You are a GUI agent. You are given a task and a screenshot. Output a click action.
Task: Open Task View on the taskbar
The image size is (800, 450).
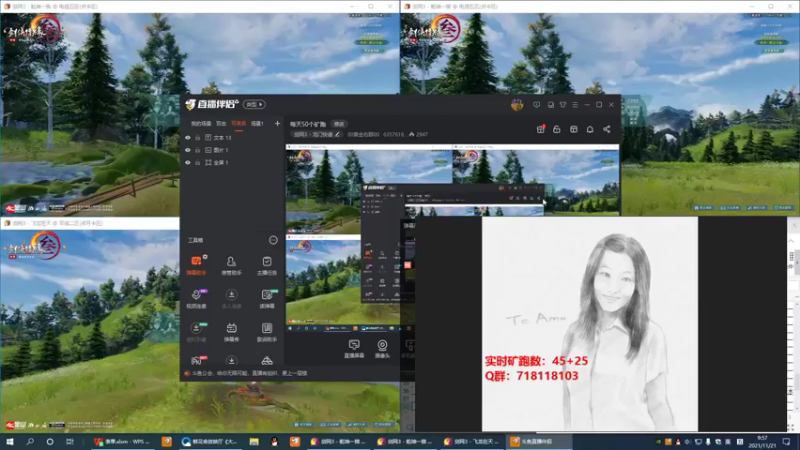[x=70, y=442]
